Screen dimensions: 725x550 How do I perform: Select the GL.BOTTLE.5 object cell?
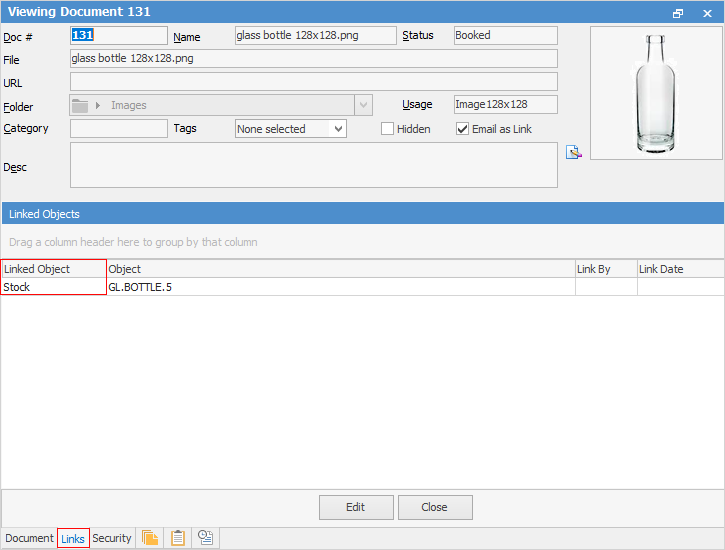pyautogui.click(x=341, y=287)
